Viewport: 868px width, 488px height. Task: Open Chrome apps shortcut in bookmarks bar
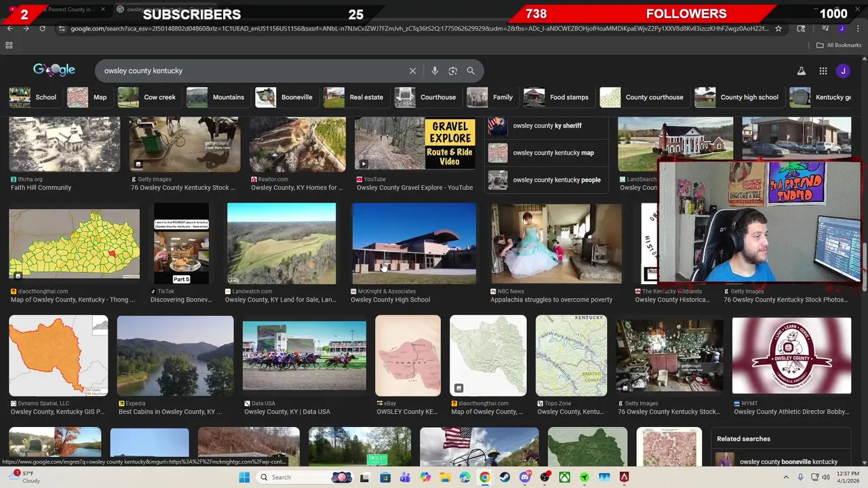click(9, 45)
